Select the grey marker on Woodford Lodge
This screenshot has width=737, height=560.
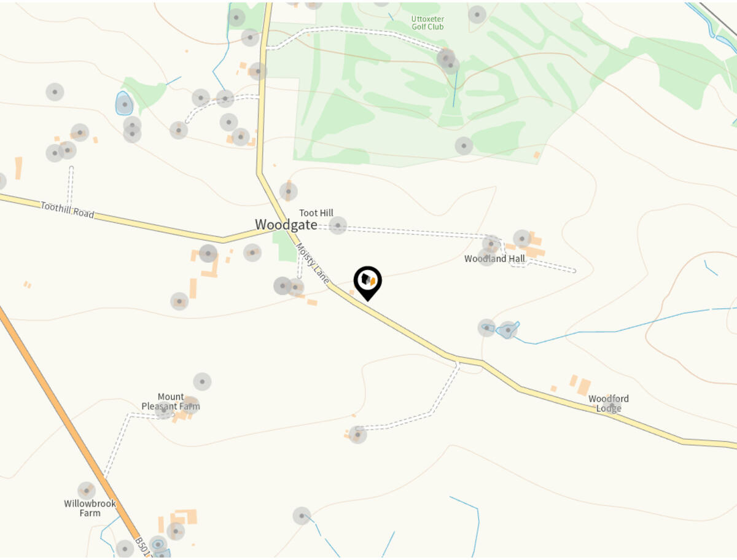[610, 406]
